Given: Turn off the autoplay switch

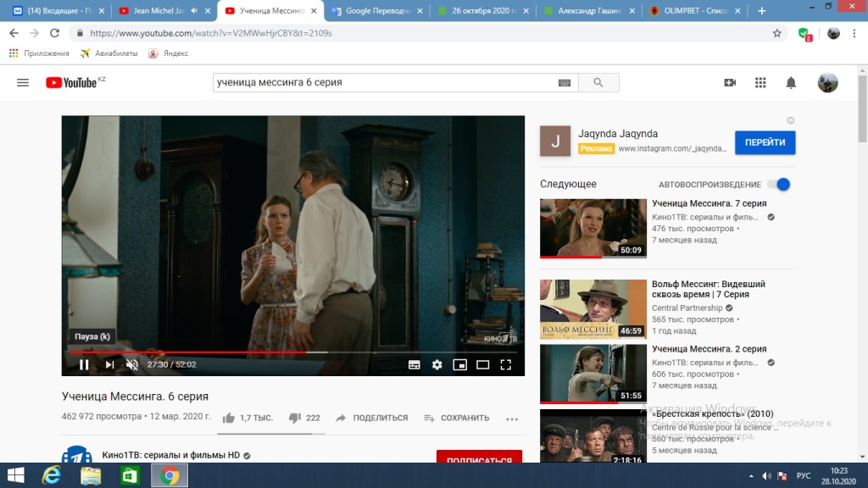Looking at the screenshot, I should click(x=780, y=184).
